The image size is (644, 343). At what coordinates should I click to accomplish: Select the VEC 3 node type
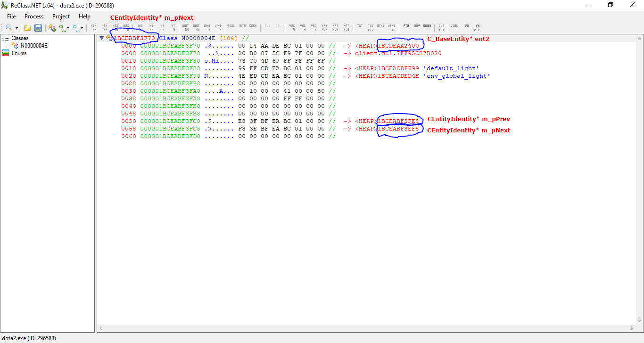pos(303,28)
